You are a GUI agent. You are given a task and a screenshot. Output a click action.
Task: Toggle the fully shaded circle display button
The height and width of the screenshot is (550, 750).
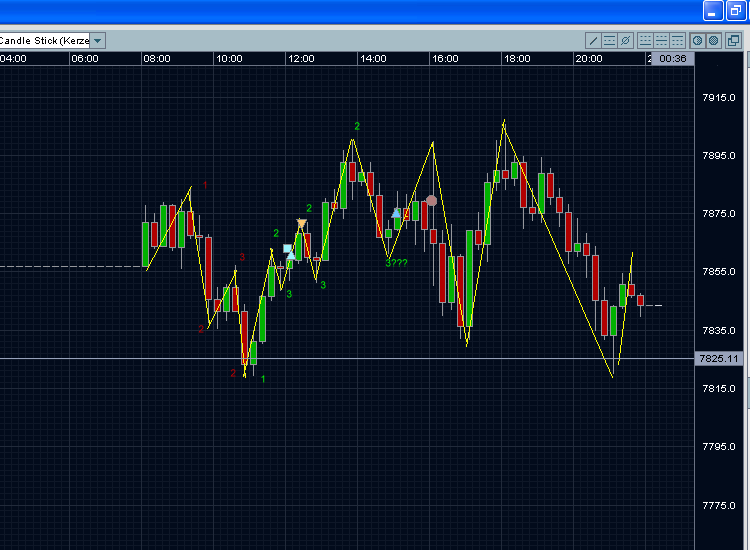pos(714,41)
